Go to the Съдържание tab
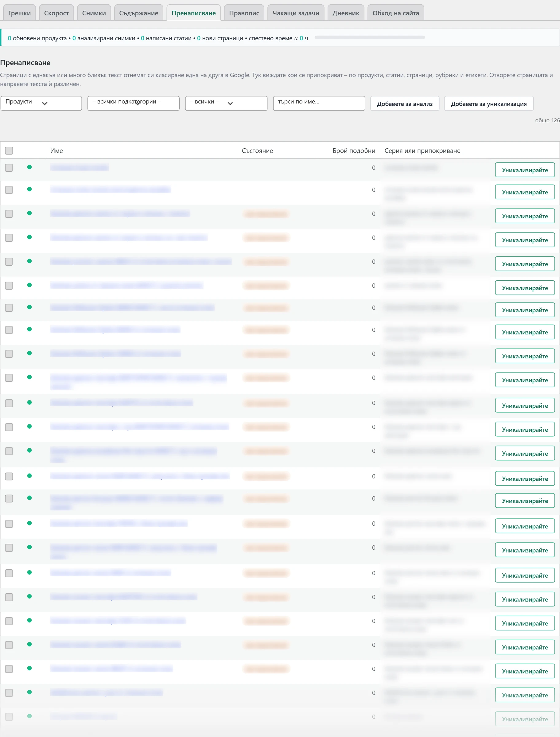Viewport: 560px width, 737px height. (139, 13)
